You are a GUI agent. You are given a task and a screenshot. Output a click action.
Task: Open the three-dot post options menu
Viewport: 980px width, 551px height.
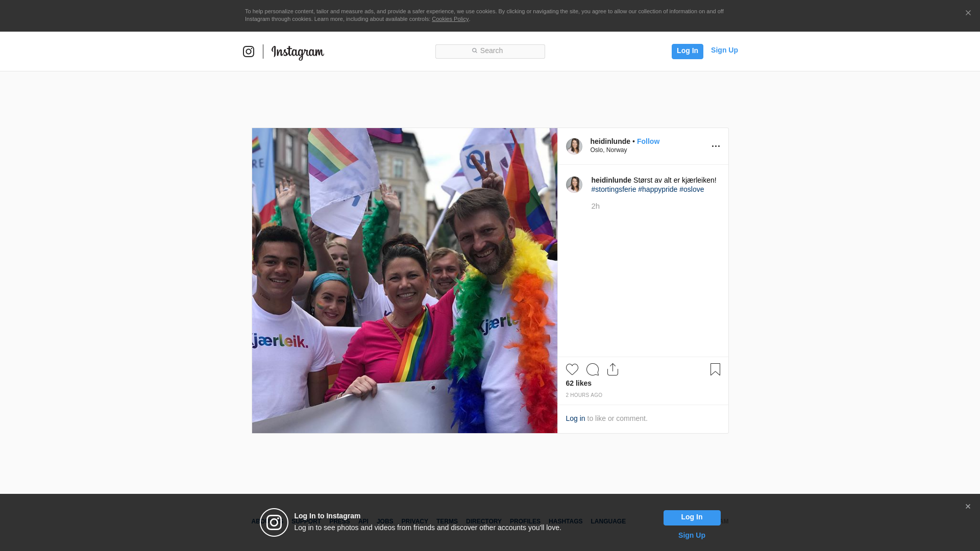[716, 146]
